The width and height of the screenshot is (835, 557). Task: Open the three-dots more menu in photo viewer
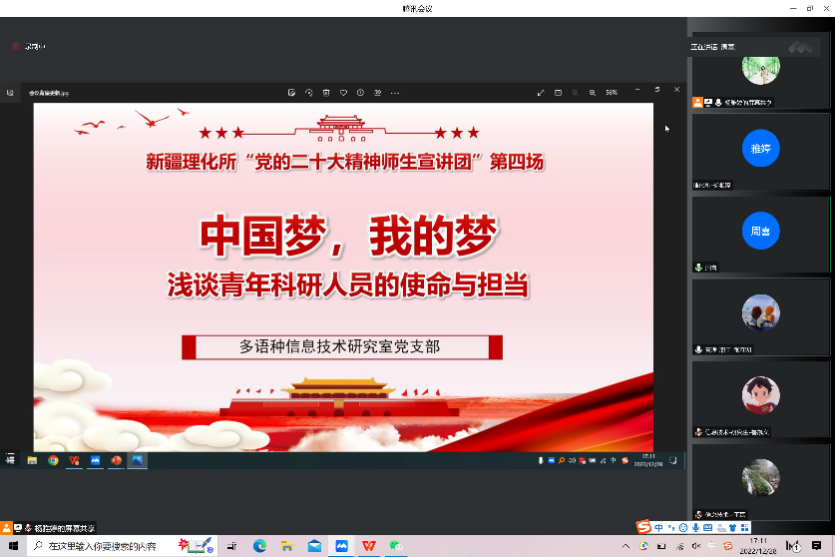point(395,92)
